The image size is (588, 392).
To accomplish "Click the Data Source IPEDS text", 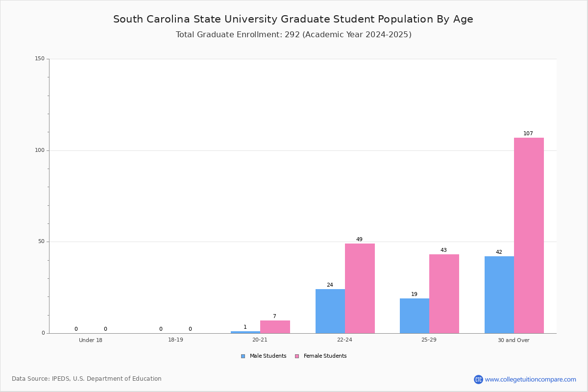I will click(87, 379).
